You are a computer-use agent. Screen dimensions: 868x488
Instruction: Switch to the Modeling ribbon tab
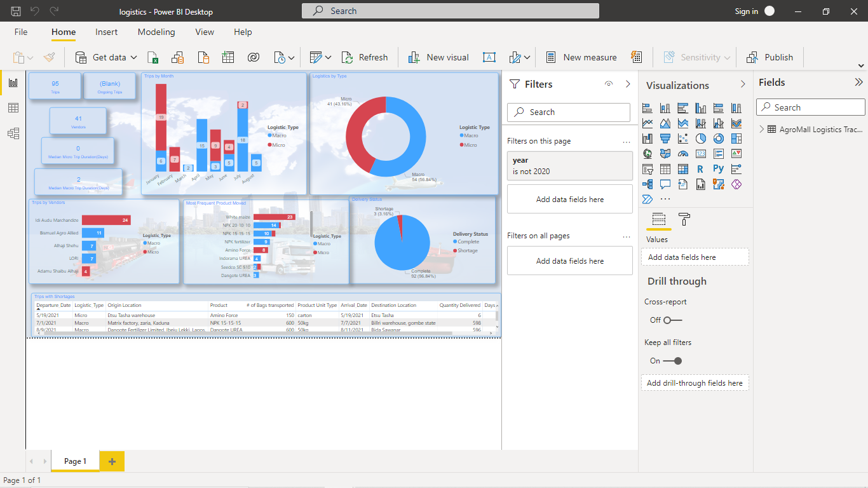156,32
